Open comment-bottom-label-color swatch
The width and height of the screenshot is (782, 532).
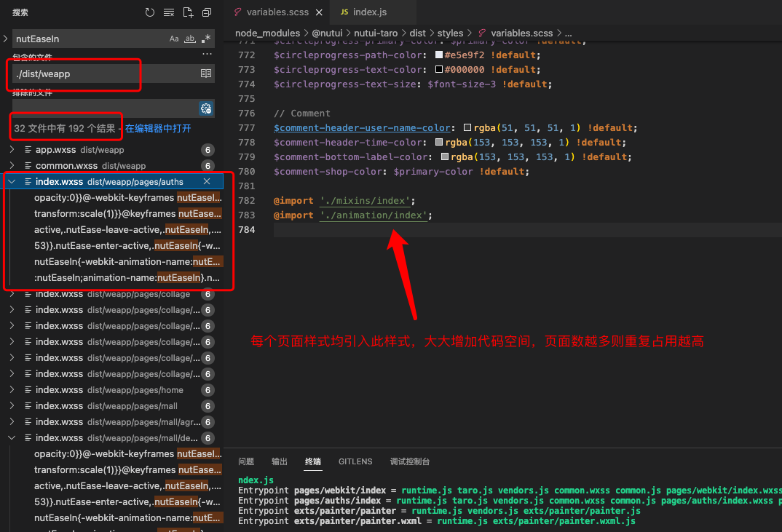point(444,156)
